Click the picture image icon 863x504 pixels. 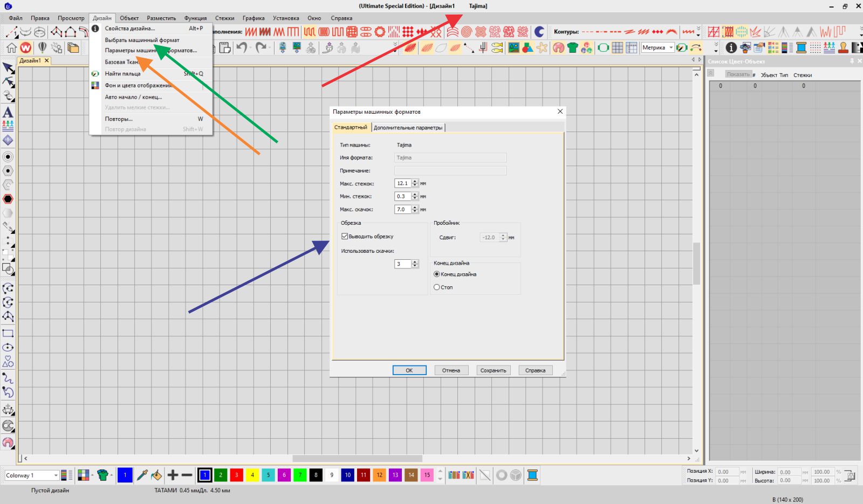coord(513,47)
